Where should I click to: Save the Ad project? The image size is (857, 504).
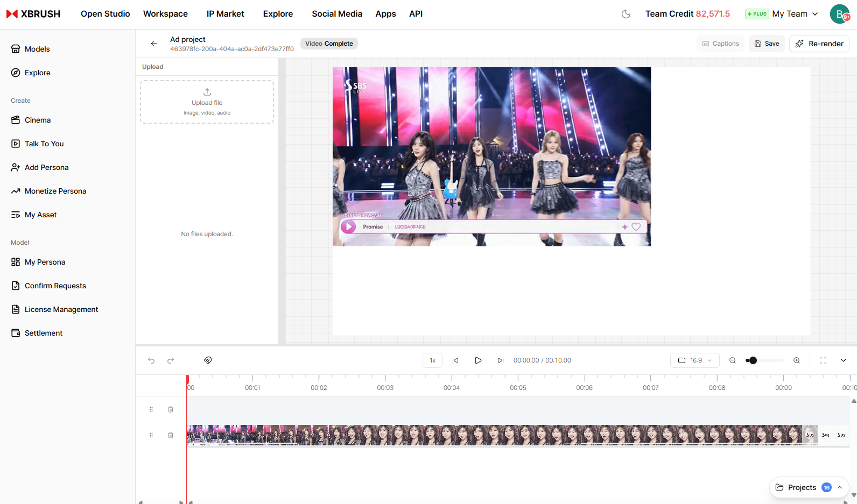[767, 44]
